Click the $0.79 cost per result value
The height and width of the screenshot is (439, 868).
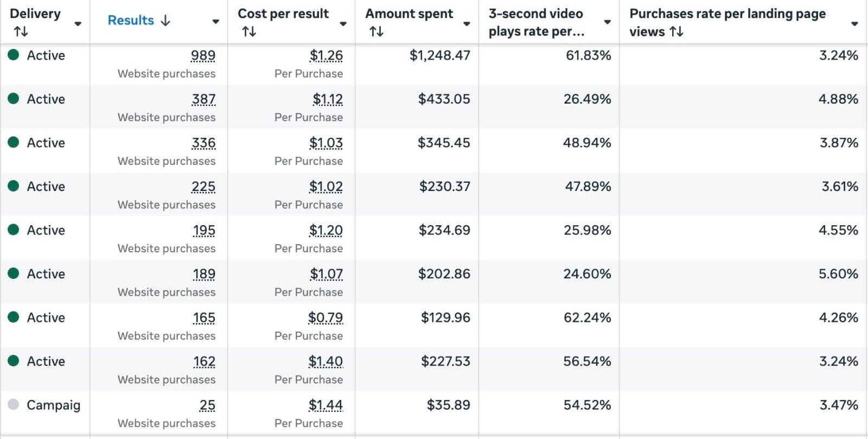click(325, 317)
